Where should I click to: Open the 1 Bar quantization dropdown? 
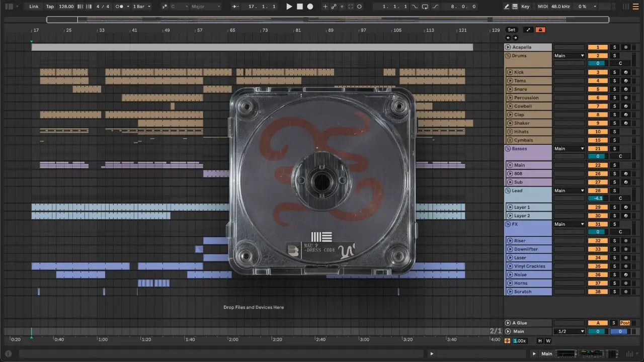pos(141,7)
